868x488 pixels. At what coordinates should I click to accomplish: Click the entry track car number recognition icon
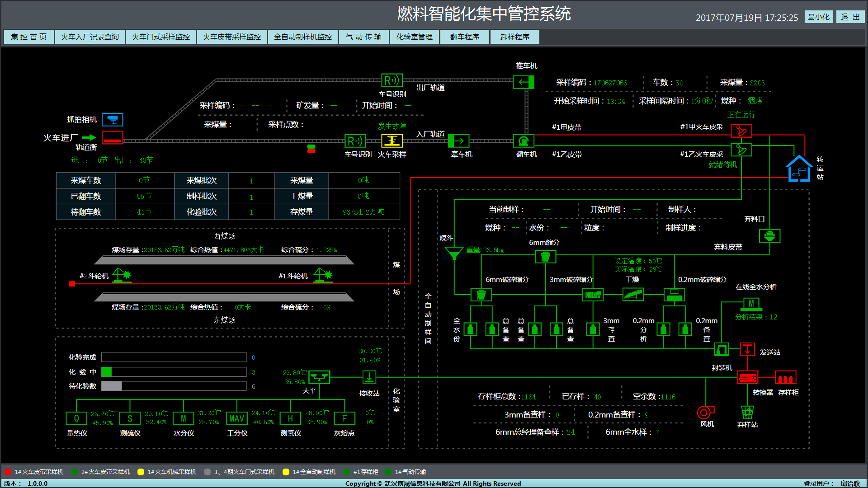click(355, 141)
